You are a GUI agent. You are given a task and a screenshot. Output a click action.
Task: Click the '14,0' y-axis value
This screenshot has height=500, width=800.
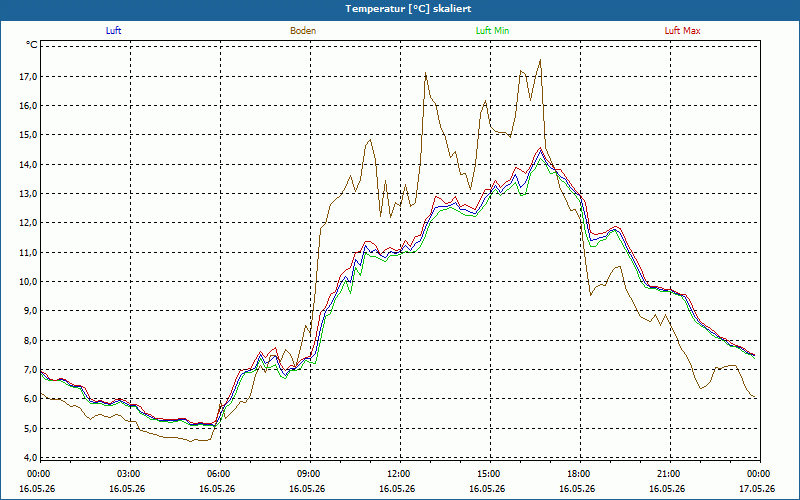(x=29, y=164)
